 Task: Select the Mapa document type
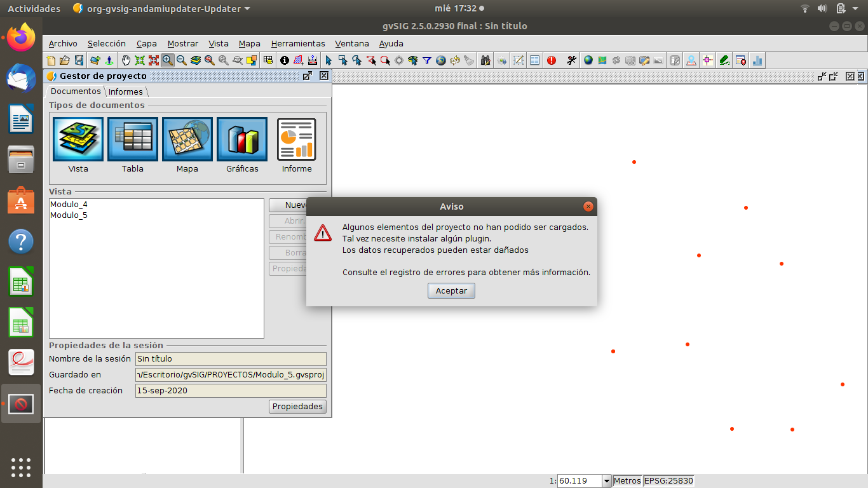[187, 139]
